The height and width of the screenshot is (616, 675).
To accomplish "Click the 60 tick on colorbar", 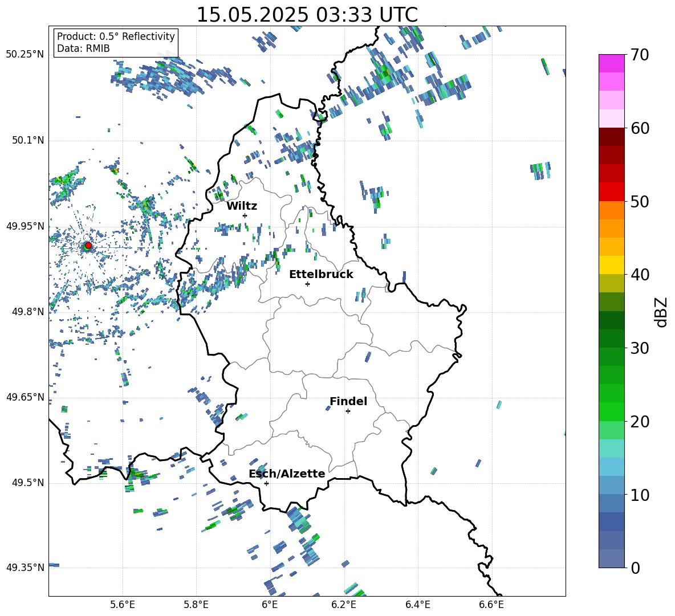I will 640,128.
